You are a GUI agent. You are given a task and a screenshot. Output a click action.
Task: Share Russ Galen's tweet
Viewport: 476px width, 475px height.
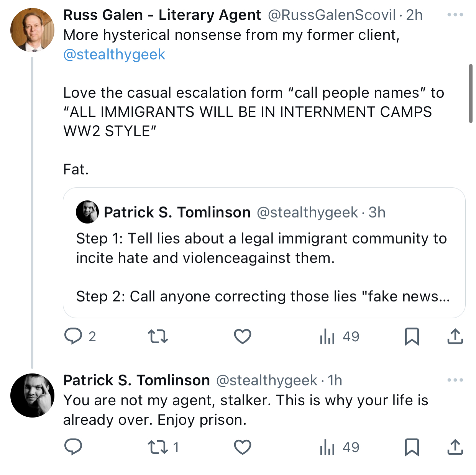pyautogui.click(x=455, y=336)
